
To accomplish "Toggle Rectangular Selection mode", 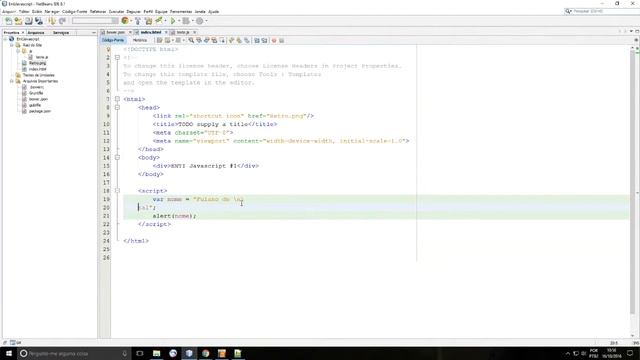I will [222, 40].
